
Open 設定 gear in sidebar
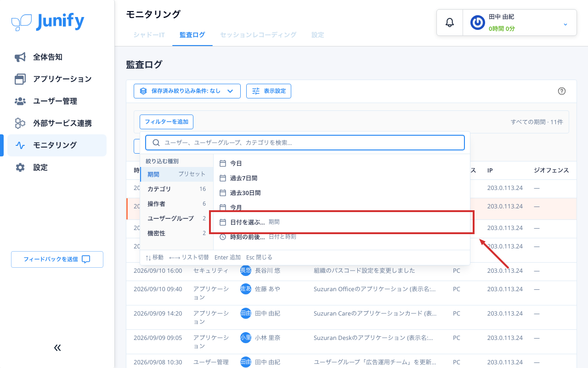57,167
